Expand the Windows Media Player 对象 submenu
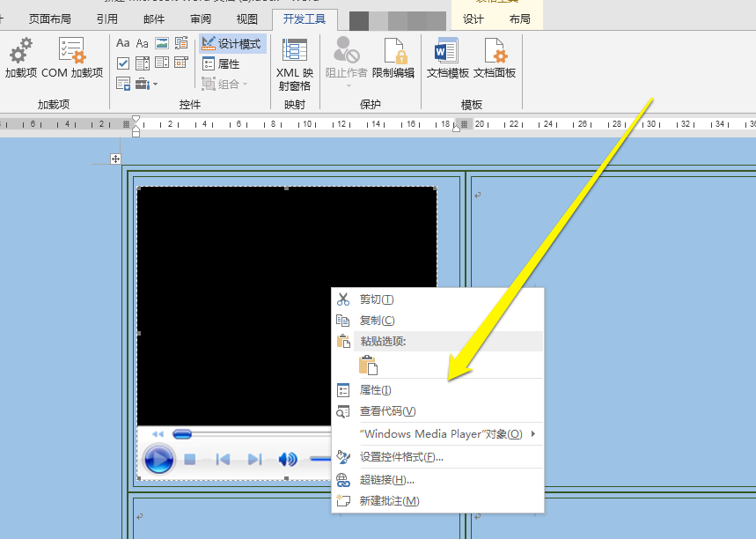The width and height of the screenshot is (756, 539). pos(437,434)
